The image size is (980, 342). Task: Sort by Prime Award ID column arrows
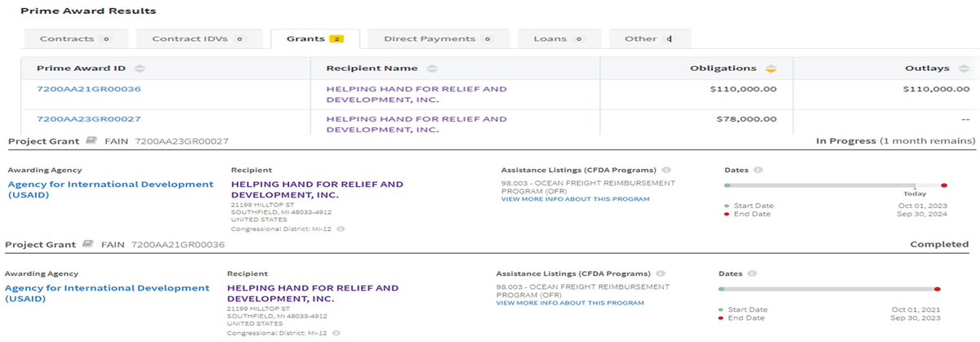pyautogui.click(x=140, y=69)
